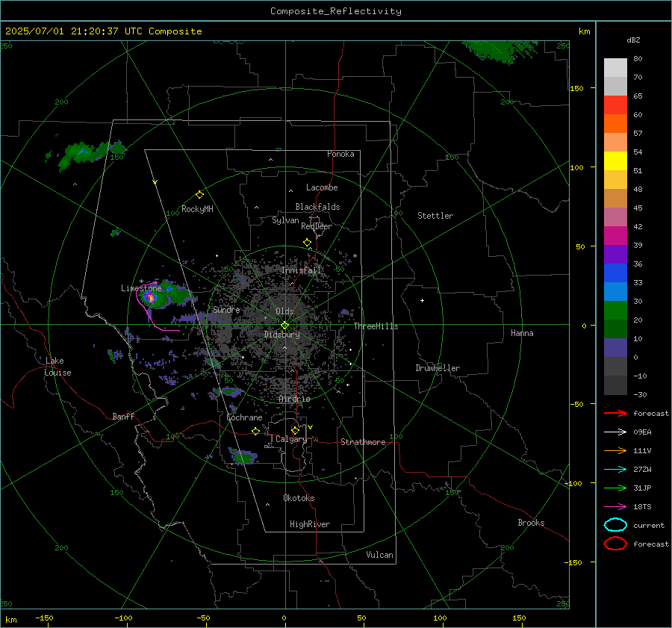The width and height of the screenshot is (672, 628).
Task: Select the white 09EA arrow legend icon
Action: click(x=615, y=432)
